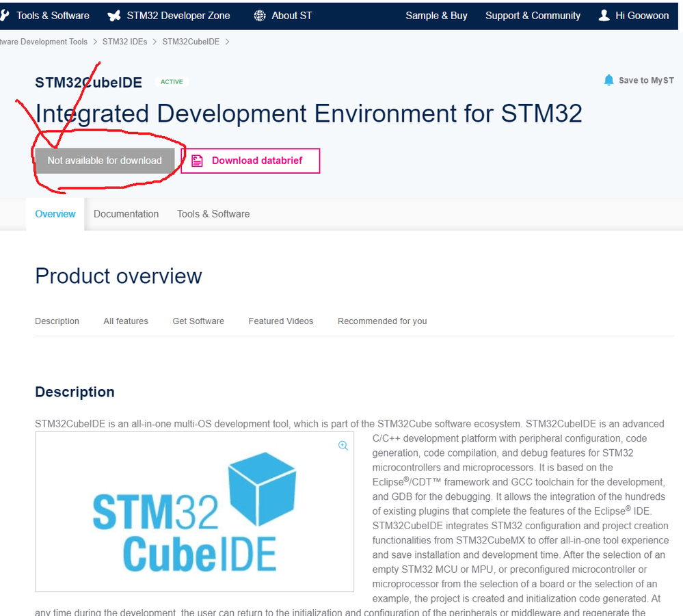The image size is (683, 616).
Task: Click the butterfly icon for STM32 Developer Zone
Action: tap(114, 16)
